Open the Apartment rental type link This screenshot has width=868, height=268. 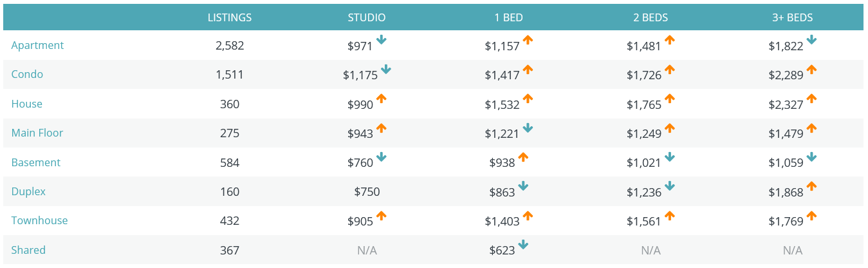pos(37,45)
